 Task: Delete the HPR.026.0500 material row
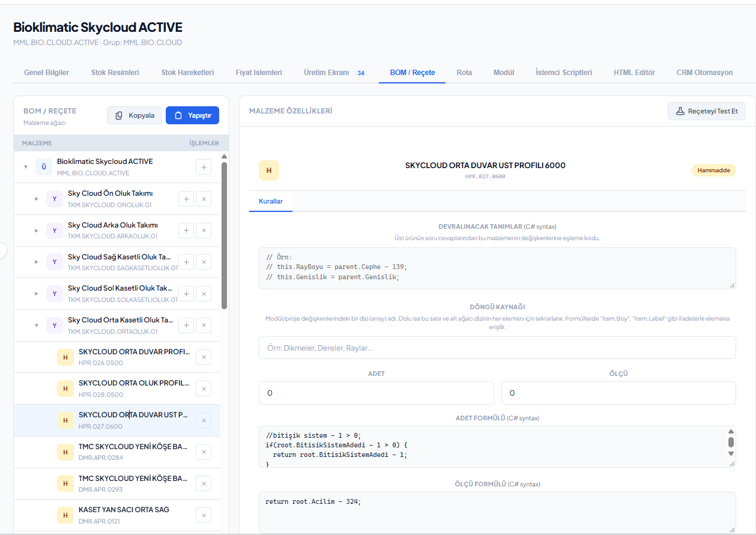[204, 357]
